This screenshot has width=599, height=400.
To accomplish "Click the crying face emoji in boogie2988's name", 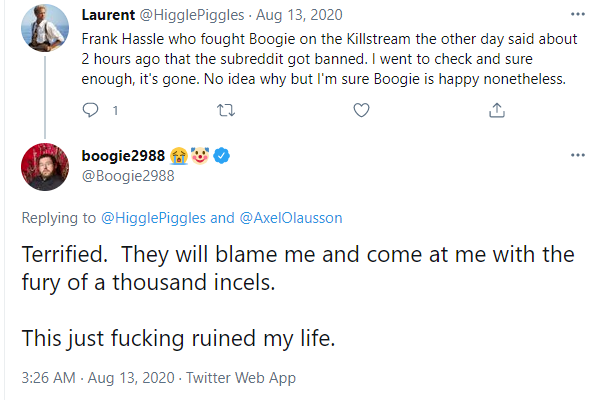I will pyautogui.click(x=179, y=156).
